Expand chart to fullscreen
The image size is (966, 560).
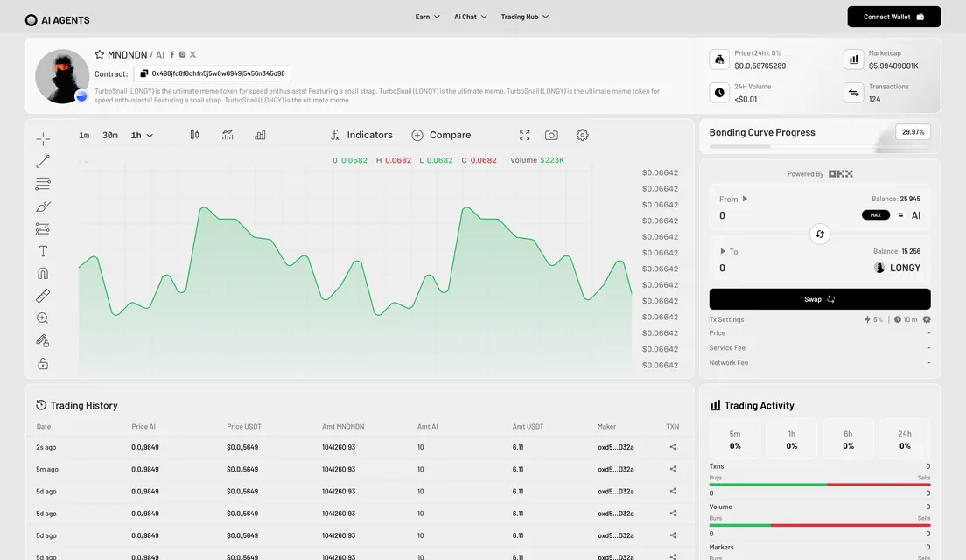pyautogui.click(x=524, y=135)
